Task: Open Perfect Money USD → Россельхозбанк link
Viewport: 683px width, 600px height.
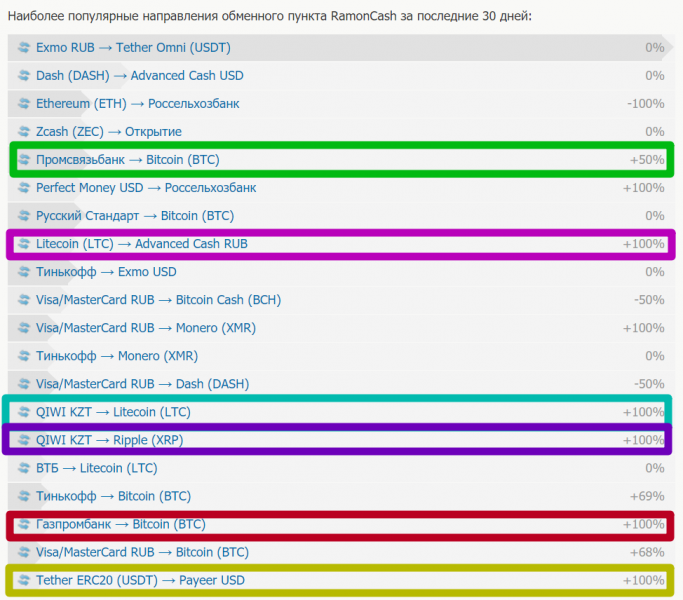Action: 146,188
